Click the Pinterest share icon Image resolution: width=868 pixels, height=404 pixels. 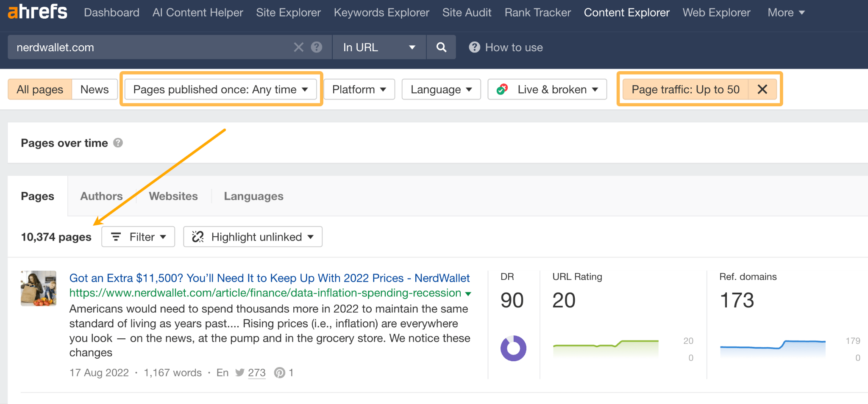(280, 372)
